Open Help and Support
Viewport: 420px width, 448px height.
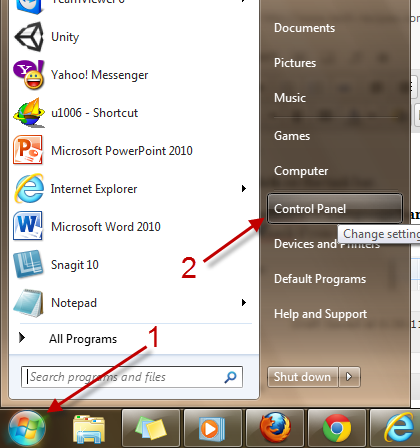point(320,314)
